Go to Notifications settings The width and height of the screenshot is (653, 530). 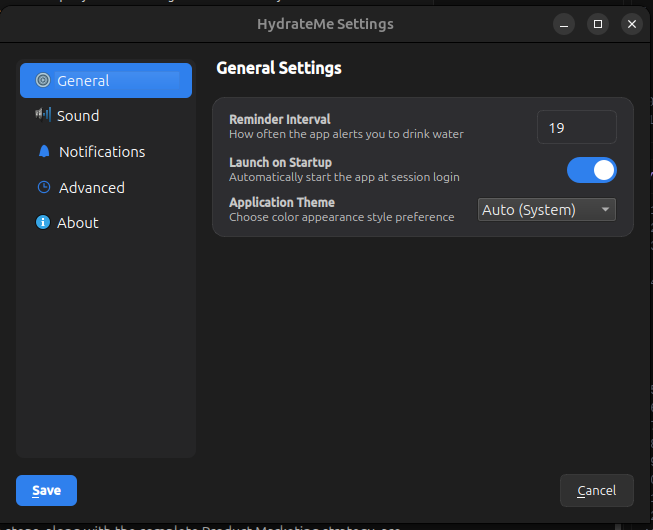pos(106,152)
